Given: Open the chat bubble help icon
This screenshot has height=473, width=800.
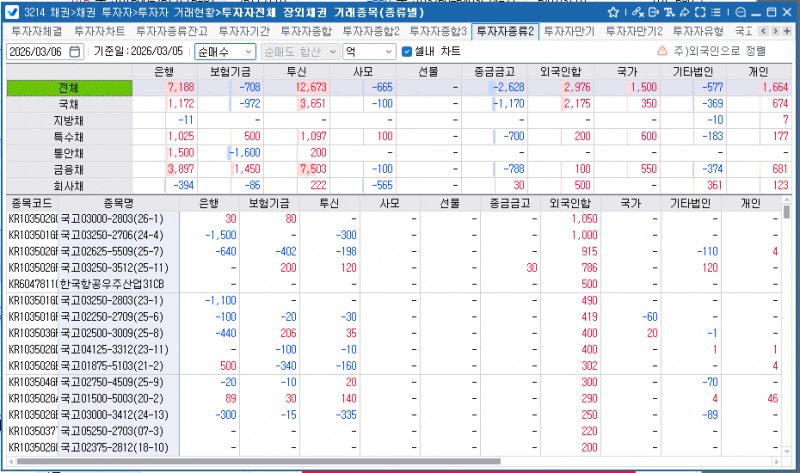Looking at the screenshot, I should [741, 12].
